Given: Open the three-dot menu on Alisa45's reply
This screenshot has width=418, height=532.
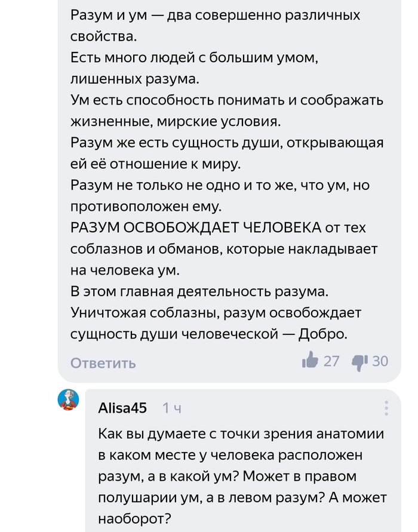Looking at the screenshot, I should click(386, 408).
